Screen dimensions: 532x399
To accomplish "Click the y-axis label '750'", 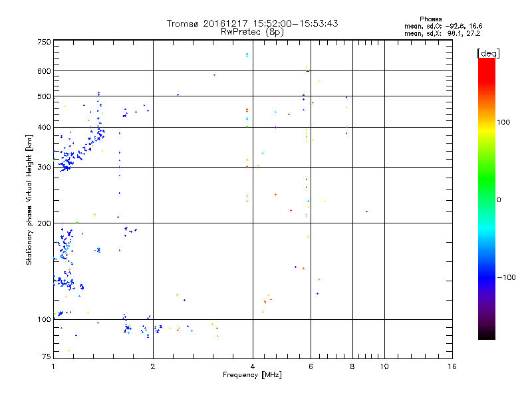I will [x=44, y=42].
